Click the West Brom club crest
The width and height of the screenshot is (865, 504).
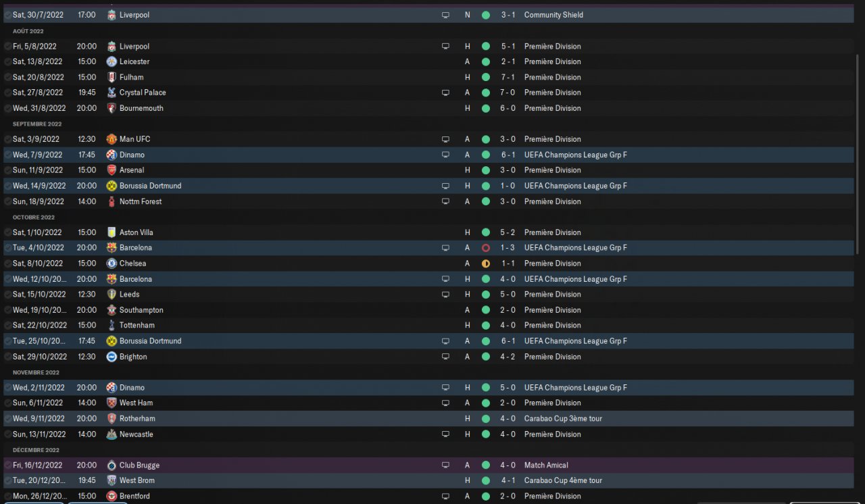tap(112, 480)
